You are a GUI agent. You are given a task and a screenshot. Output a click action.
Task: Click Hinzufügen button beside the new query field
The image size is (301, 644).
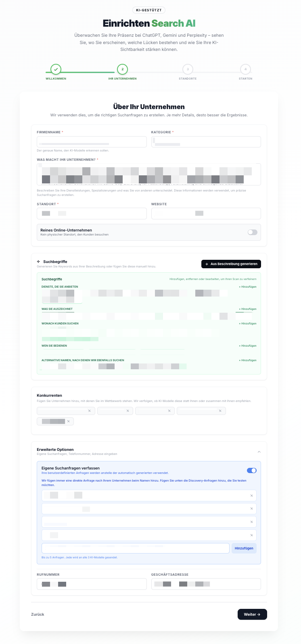[x=244, y=548]
